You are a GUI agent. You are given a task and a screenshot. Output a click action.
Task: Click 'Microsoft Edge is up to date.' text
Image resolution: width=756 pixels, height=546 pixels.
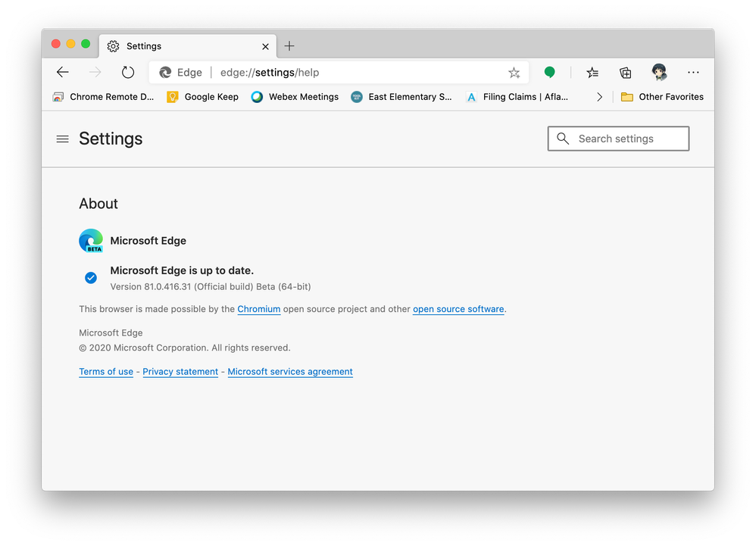pyautogui.click(x=182, y=270)
